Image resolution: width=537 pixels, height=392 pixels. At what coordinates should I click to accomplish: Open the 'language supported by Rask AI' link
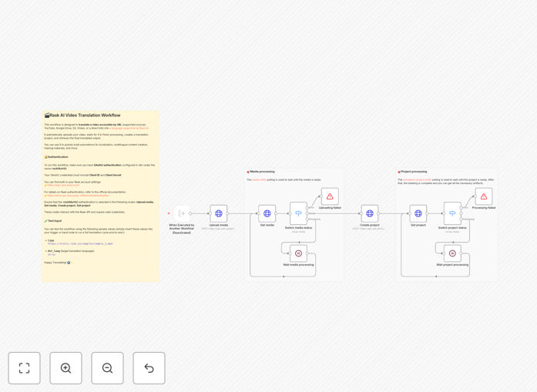point(129,129)
